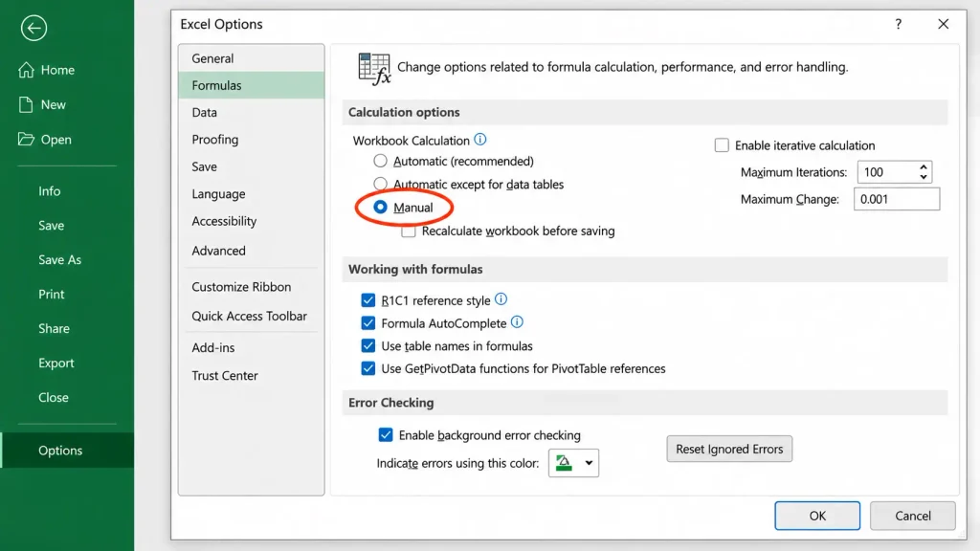Select the Formulas options category
Image resolution: width=980 pixels, height=551 pixels.
252,85
